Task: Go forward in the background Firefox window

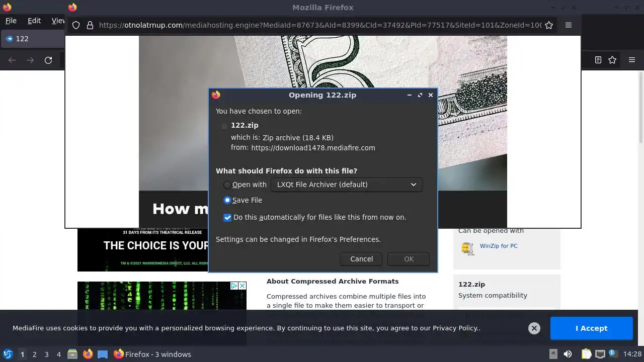Action: [30, 60]
